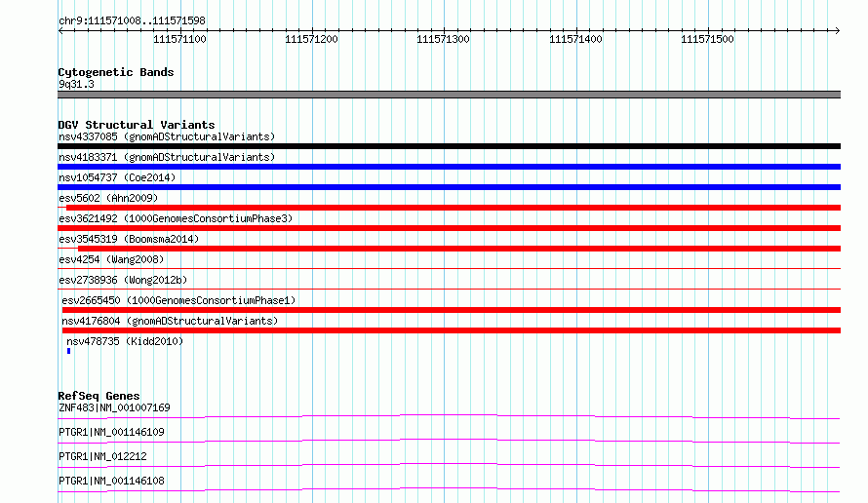Click the magenta PTGR1 NM_001146109 gene line
The image size is (868, 503).
pyautogui.click(x=449, y=441)
